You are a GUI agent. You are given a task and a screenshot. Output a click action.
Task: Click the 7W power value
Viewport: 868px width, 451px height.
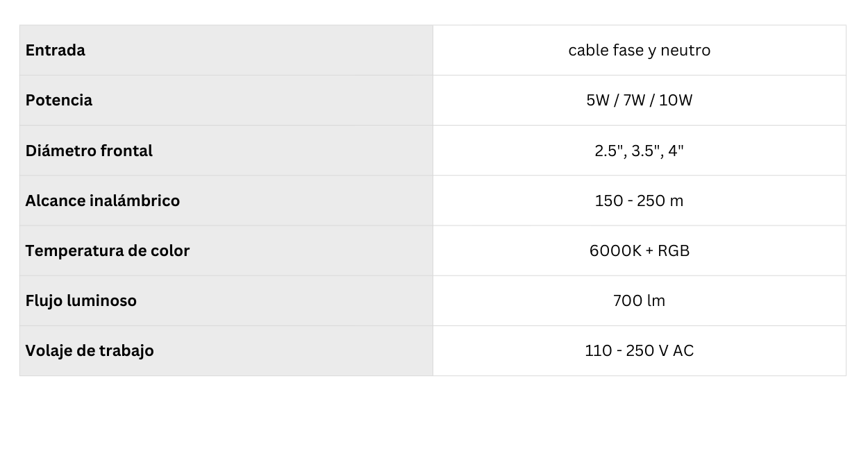(634, 101)
